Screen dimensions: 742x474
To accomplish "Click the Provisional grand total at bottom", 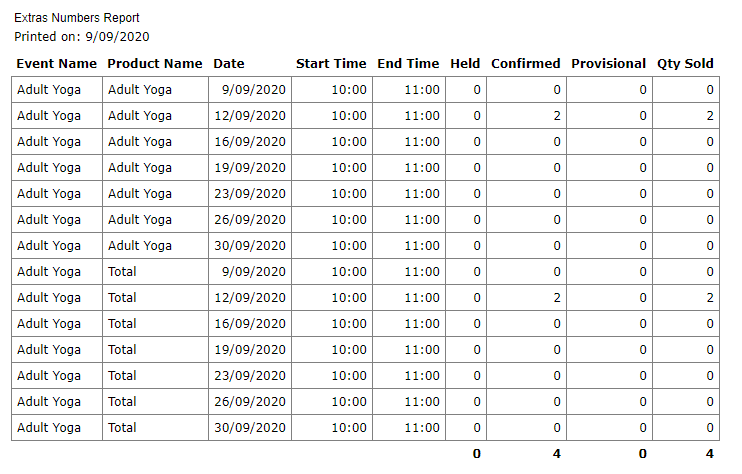I will [642, 454].
